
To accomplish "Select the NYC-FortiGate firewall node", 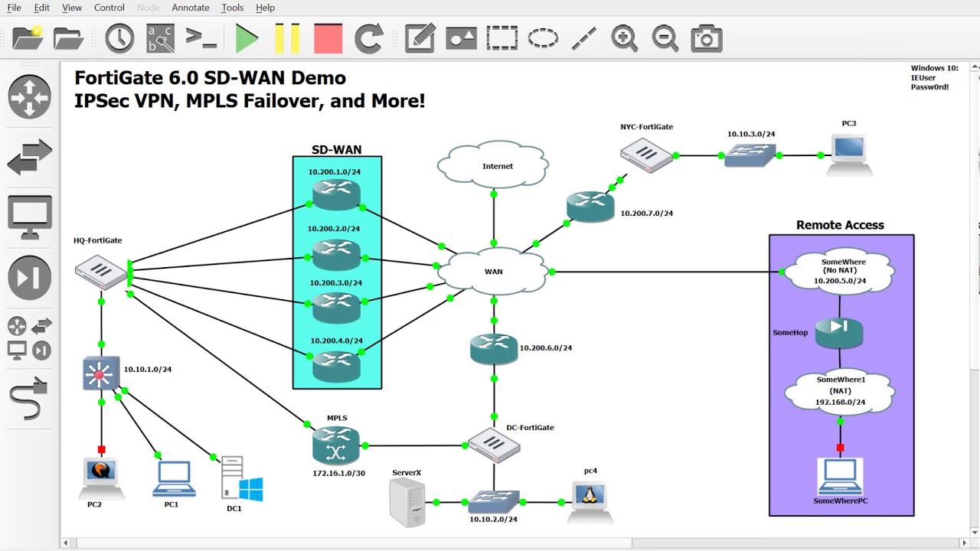I will pyautogui.click(x=647, y=155).
